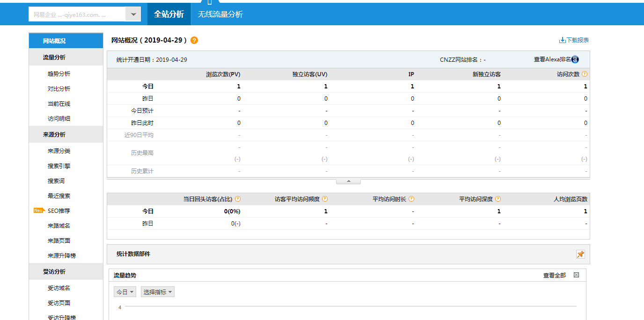Click the 昨日此时 row label

click(x=142, y=123)
